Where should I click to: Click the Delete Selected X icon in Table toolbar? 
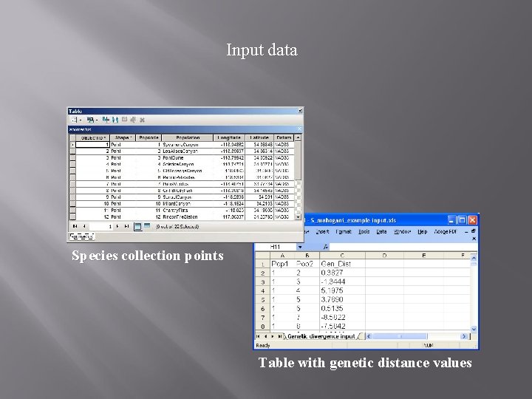(x=142, y=120)
